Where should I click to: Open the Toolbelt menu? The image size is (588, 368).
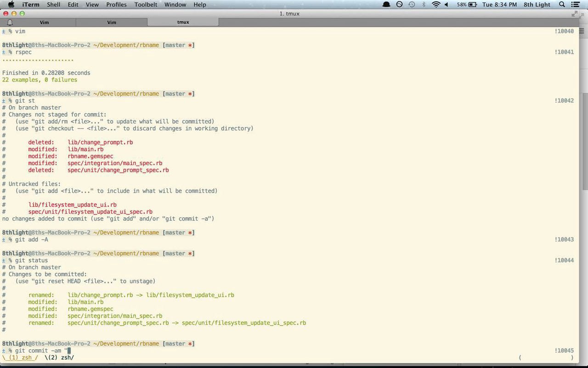click(x=146, y=5)
